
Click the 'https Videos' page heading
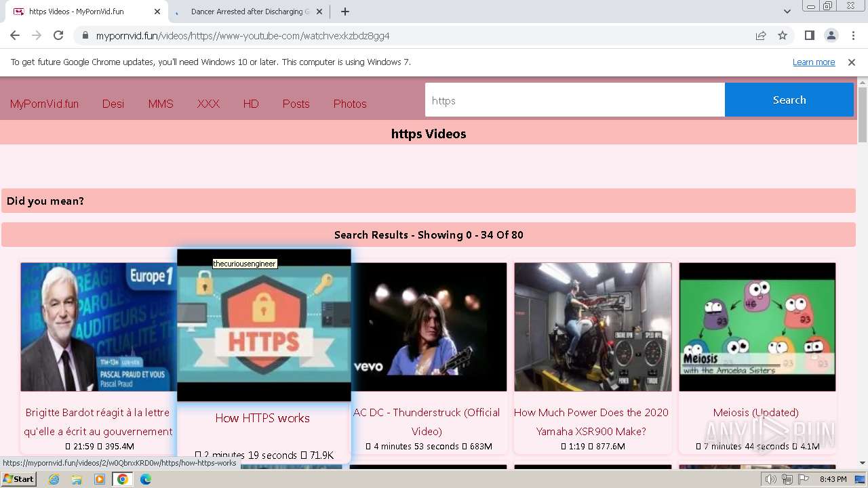pyautogui.click(x=429, y=134)
